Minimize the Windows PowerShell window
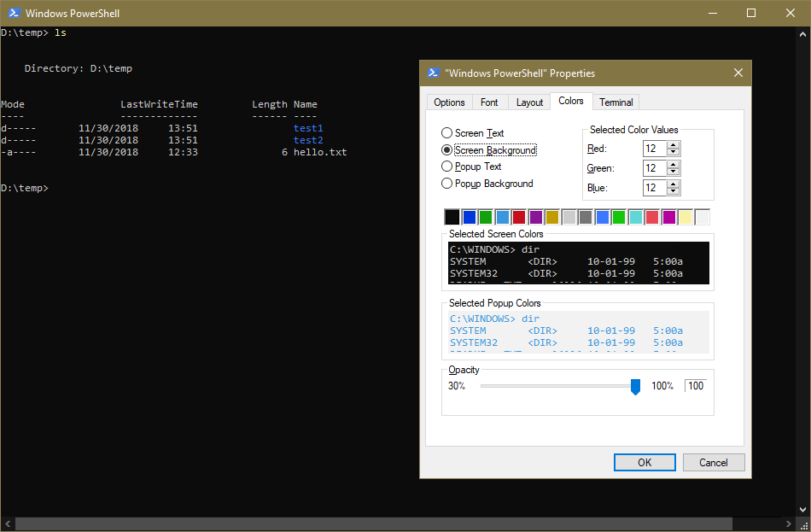Viewport: 811px width, 532px height. point(713,13)
